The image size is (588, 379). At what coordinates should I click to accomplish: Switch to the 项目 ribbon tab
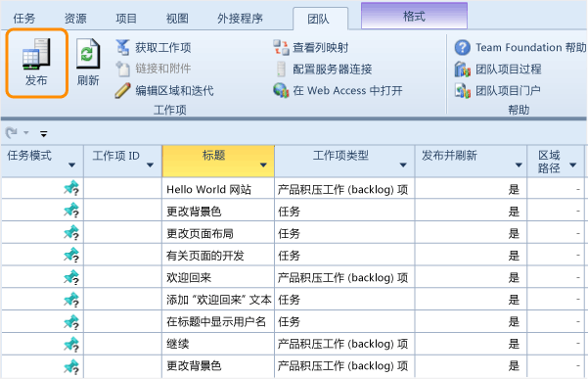(x=126, y=19)
